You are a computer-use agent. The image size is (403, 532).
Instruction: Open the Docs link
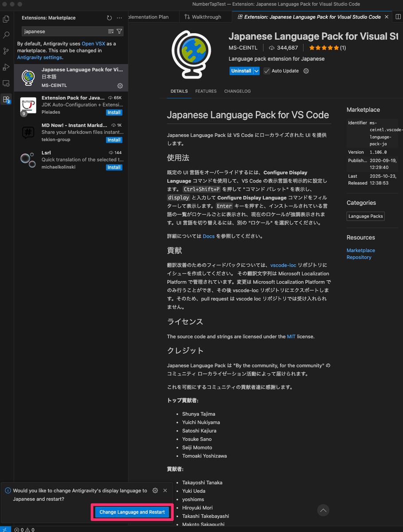[x=208, y=236]
